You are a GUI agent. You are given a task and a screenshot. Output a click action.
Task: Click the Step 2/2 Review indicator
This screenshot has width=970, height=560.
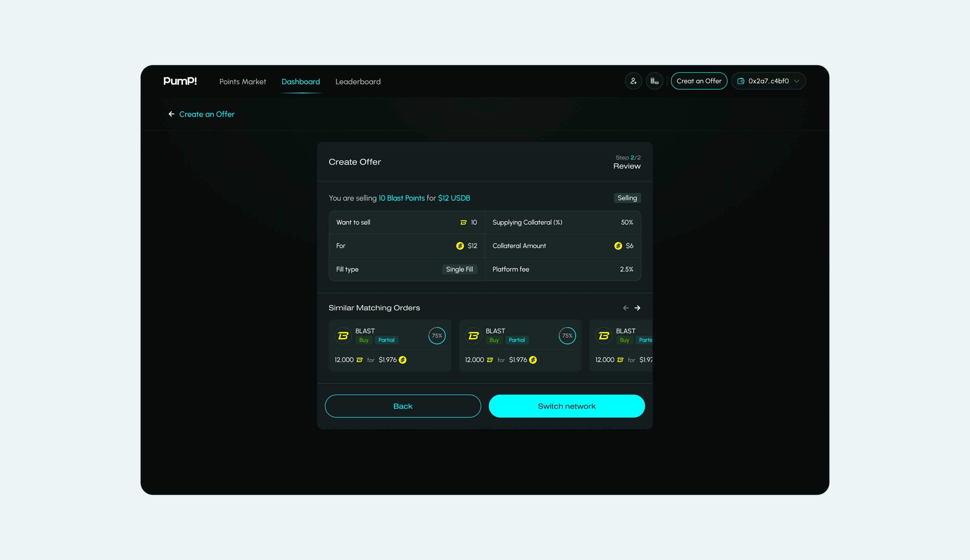(x=627, y=162)
